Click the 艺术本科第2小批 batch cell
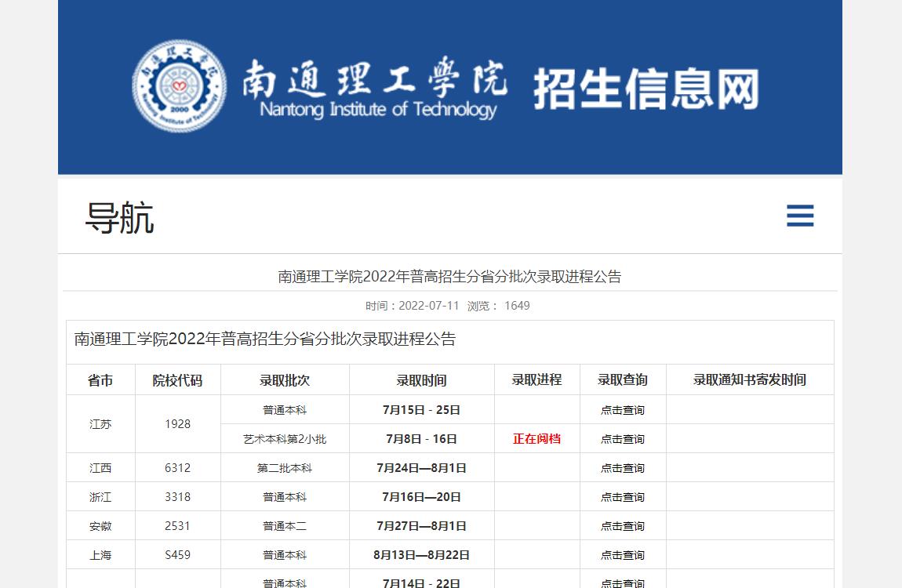The height and width of the screenshot is (588, 902). (285, 439)
